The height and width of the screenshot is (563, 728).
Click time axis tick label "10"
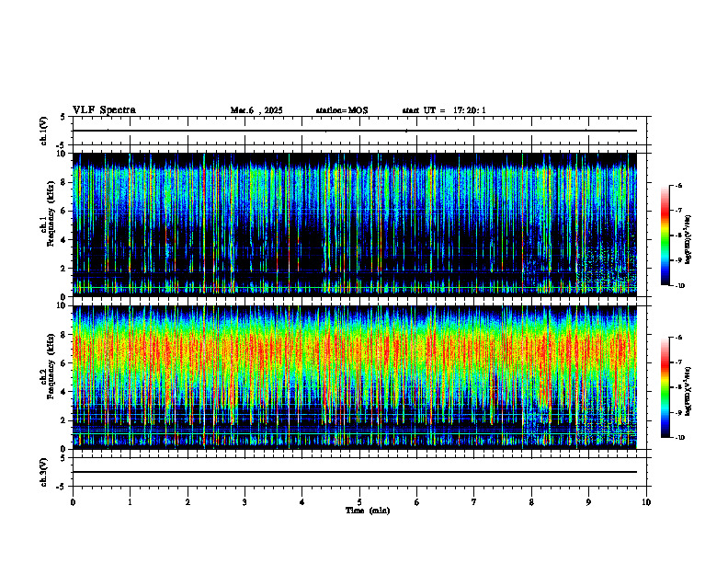click(x=646, y=502)
